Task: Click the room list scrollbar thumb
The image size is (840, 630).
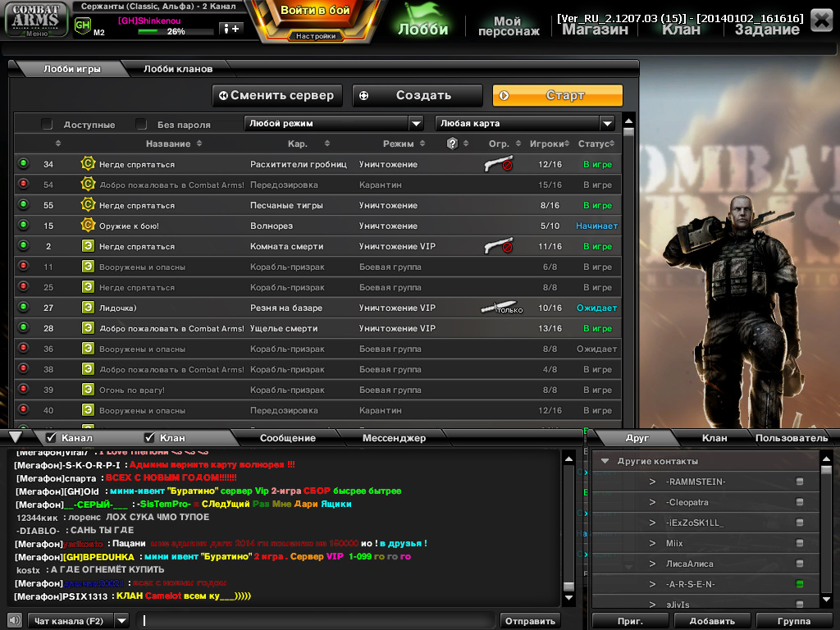Action: [629, 132]
